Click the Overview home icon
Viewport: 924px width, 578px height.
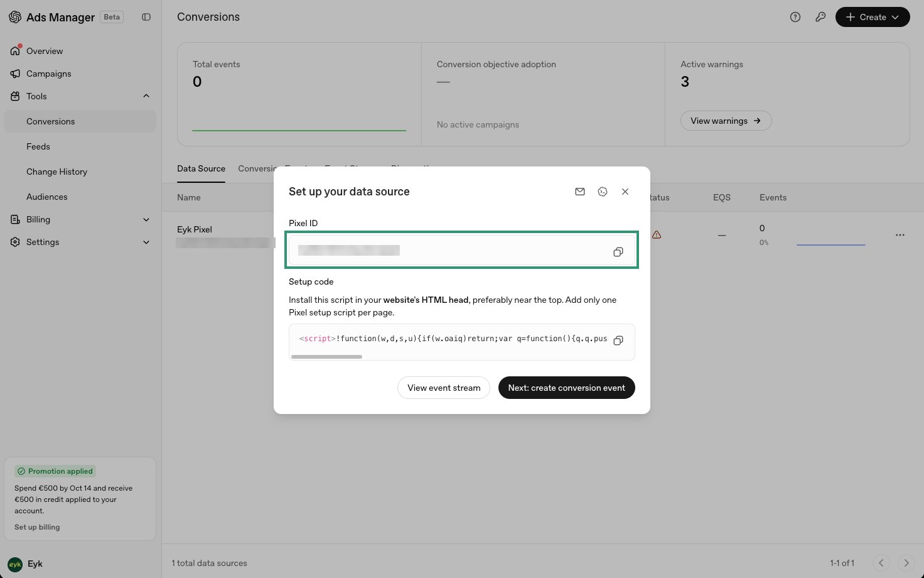click(x=15, y=51)
